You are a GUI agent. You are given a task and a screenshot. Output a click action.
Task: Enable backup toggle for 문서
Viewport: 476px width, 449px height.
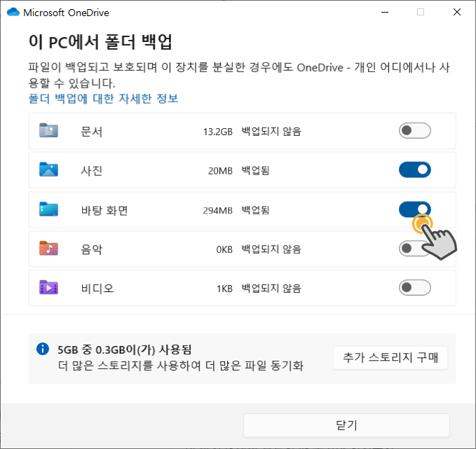pyautogui.click(x=415, y=131)
